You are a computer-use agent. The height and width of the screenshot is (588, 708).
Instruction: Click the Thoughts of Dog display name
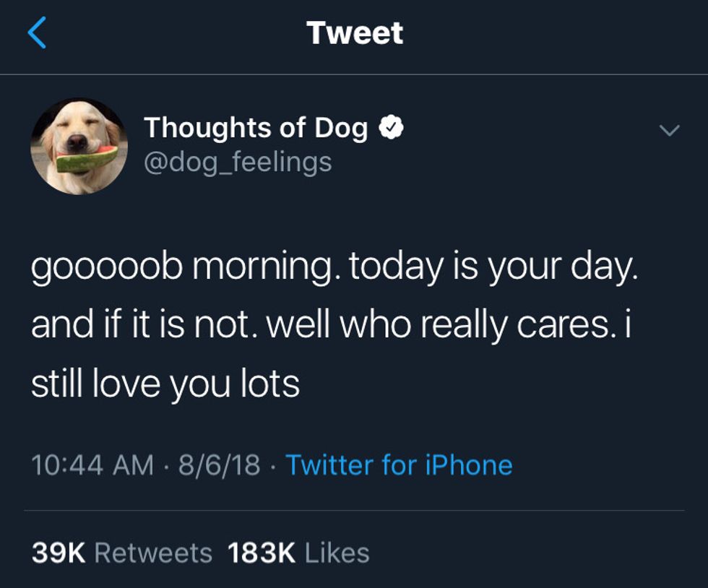256,129
